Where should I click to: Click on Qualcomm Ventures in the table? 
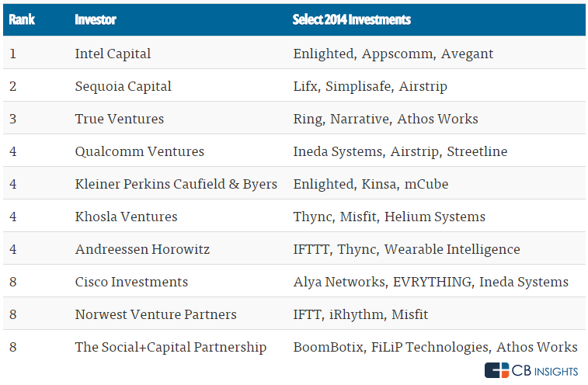[140, 151]
